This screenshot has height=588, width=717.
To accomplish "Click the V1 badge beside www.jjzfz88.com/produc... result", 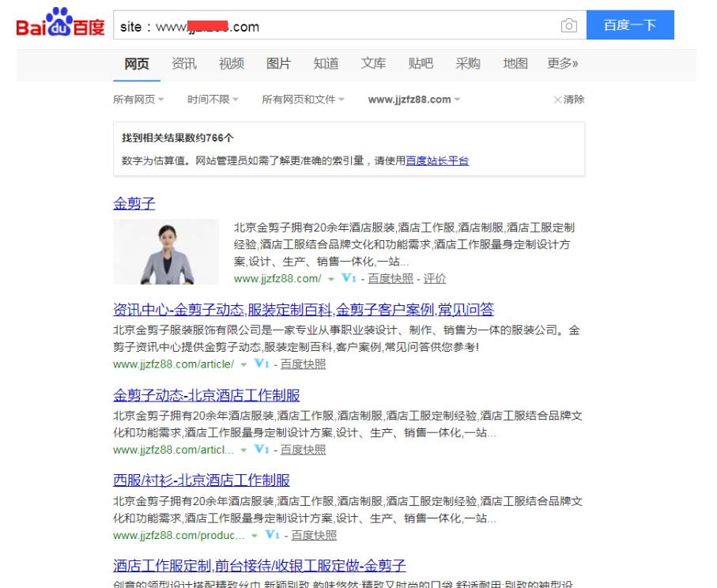I will [273, 534].
